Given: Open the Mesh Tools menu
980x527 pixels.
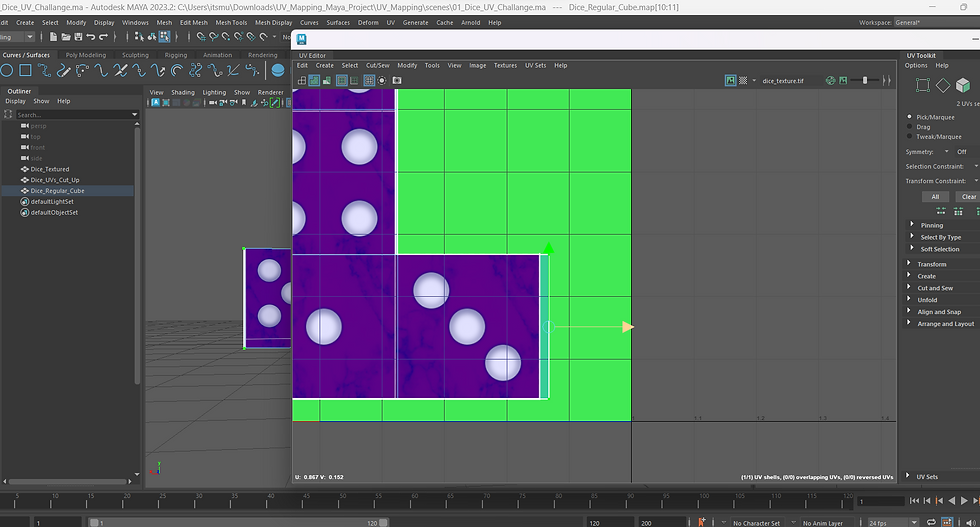Looking at the screenshot, I should (x=231, y=23).
